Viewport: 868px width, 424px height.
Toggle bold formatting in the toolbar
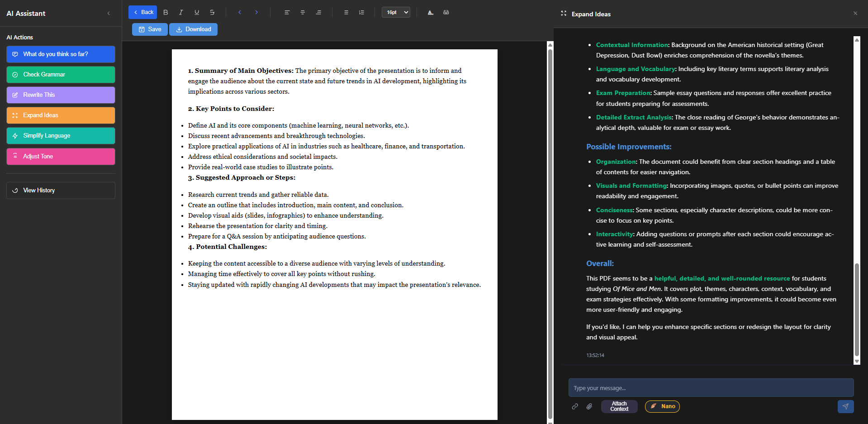click(x=166, y=12)
